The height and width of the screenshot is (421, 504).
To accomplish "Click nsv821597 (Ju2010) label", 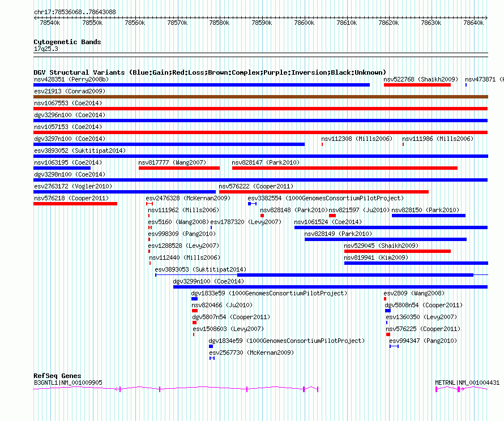I will tap(359, 210).
